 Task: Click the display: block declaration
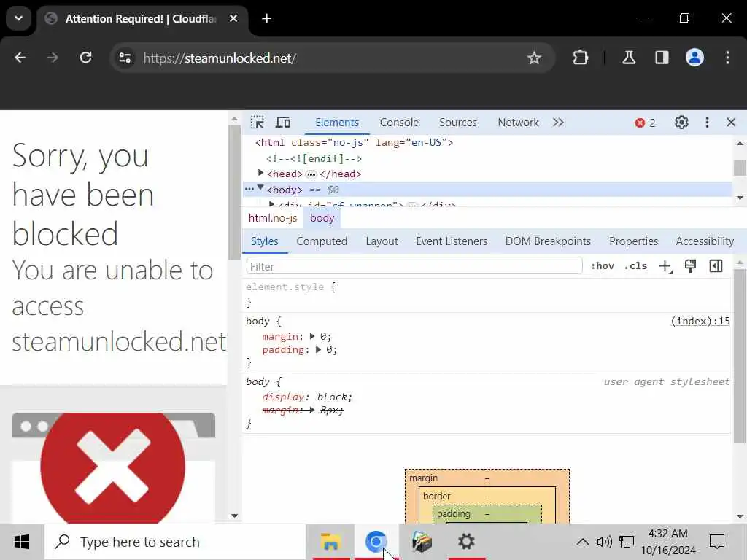pos(307,397)
